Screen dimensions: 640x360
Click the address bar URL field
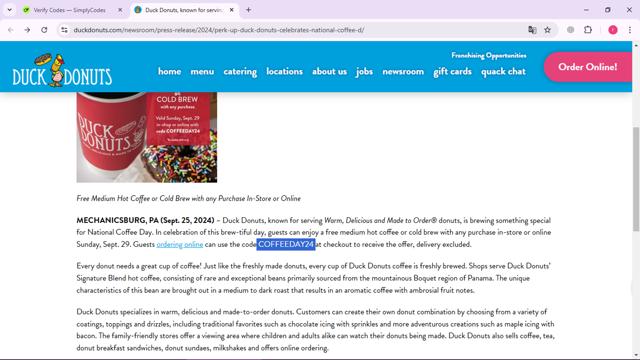298,30
